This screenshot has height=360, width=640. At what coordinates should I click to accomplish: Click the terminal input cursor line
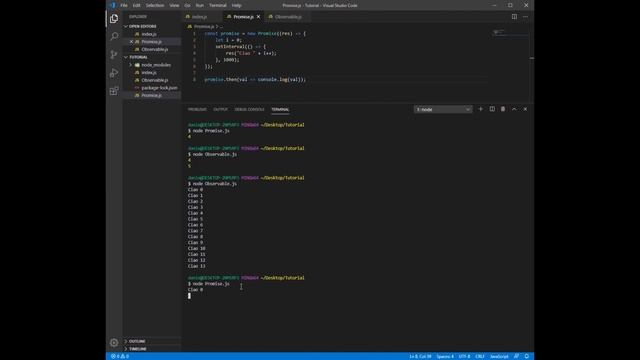(x=189, y=296)
